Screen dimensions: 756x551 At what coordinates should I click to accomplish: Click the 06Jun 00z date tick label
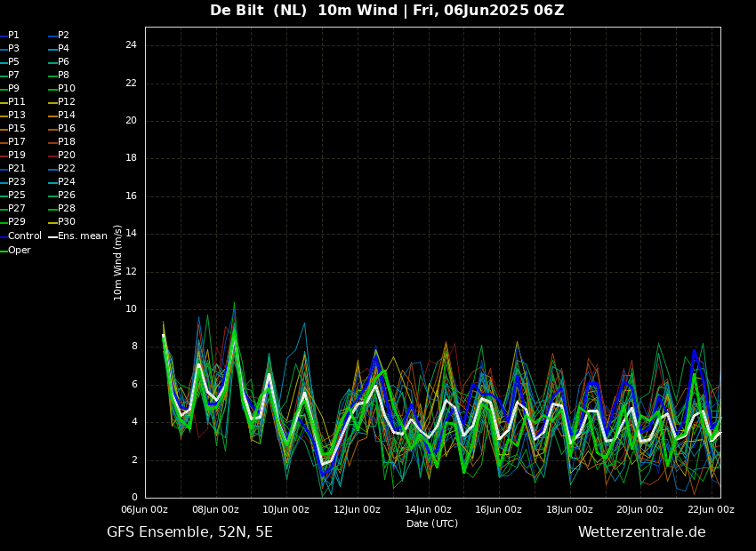[x=145, y=510]
